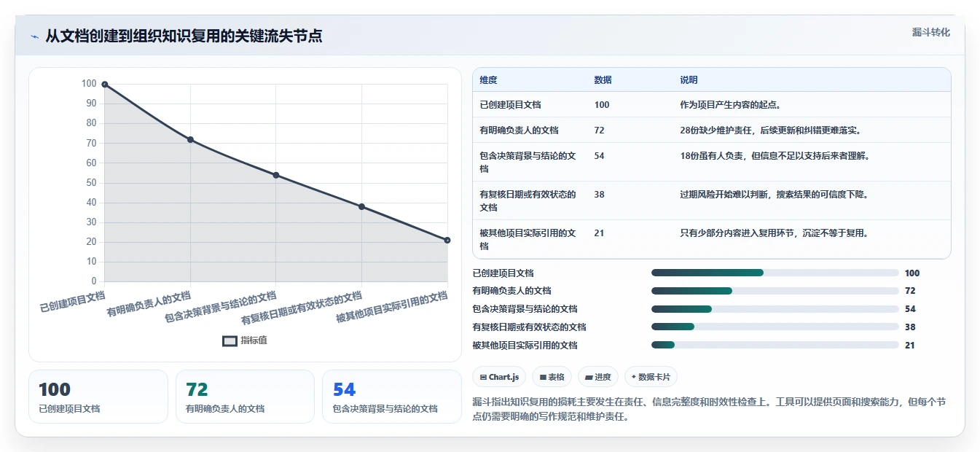Click the description starting with 只有少部分内容进入复用环节
The width and height of the screenshot is (980, 452).
pyautogui.click(x=775, y=233)
